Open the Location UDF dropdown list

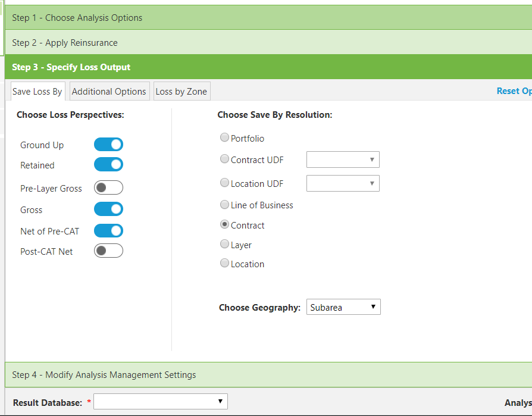point(343,183)
